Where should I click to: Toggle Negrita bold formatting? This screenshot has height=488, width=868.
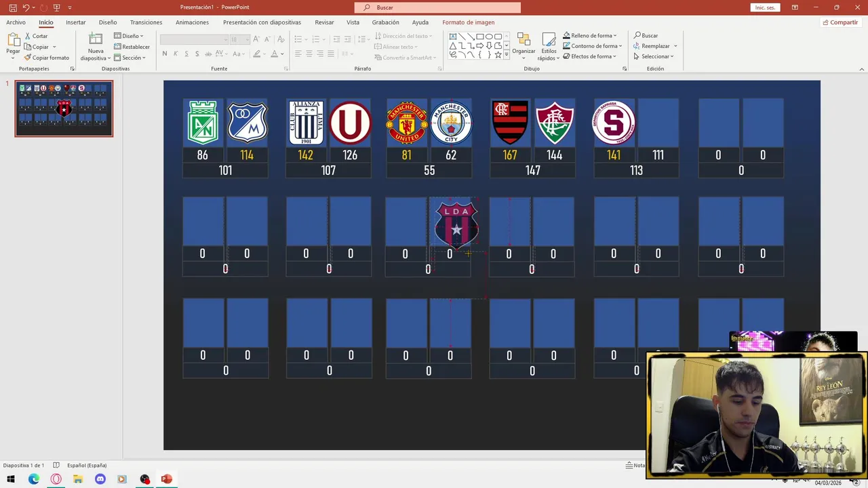tap(165, 54)
